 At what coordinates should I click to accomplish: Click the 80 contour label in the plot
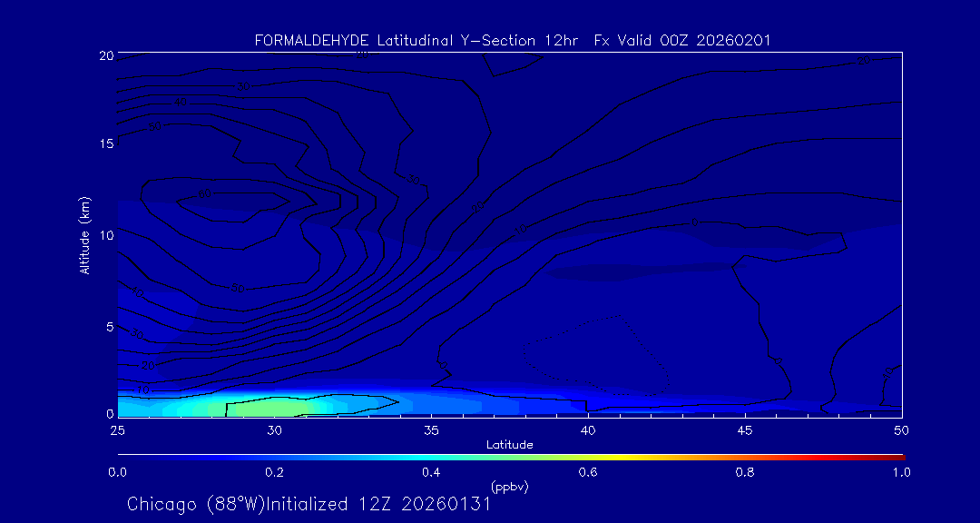[x=203, y=194]
